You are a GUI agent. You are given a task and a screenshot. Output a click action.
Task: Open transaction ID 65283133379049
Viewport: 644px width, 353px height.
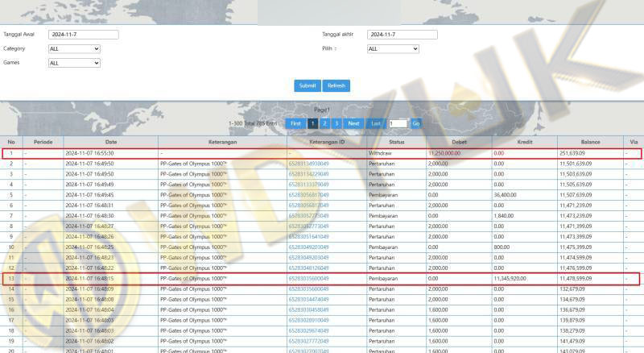click(x=308, y=185)
